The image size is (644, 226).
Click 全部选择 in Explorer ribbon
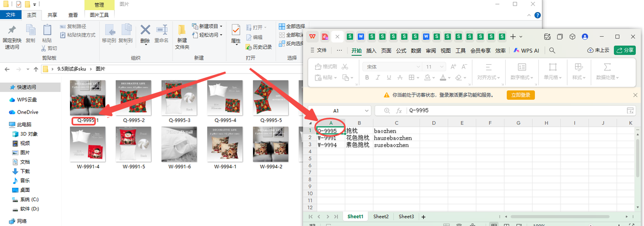click(x=292, y=26)
